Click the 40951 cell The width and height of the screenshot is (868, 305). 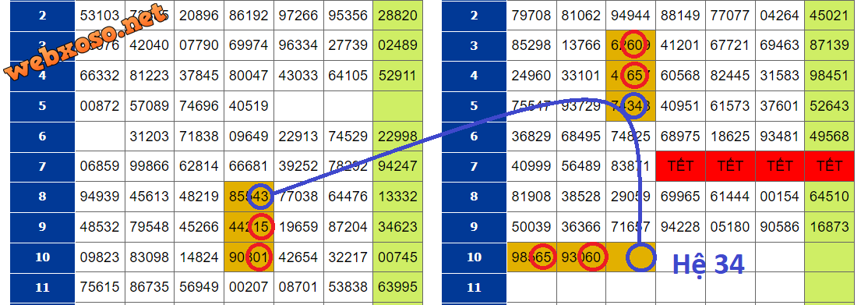[680, 105]
